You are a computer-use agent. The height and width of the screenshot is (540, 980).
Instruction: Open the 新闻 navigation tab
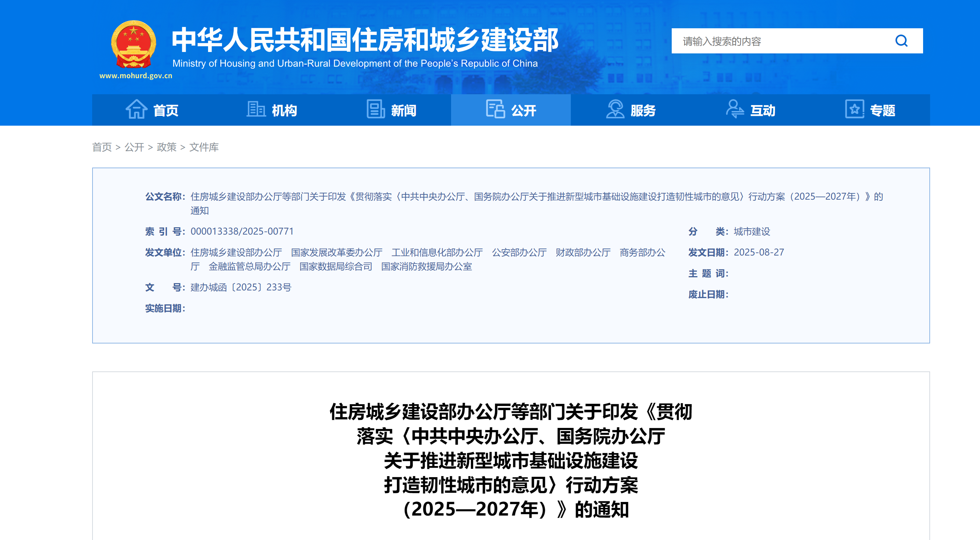[404, 111]
